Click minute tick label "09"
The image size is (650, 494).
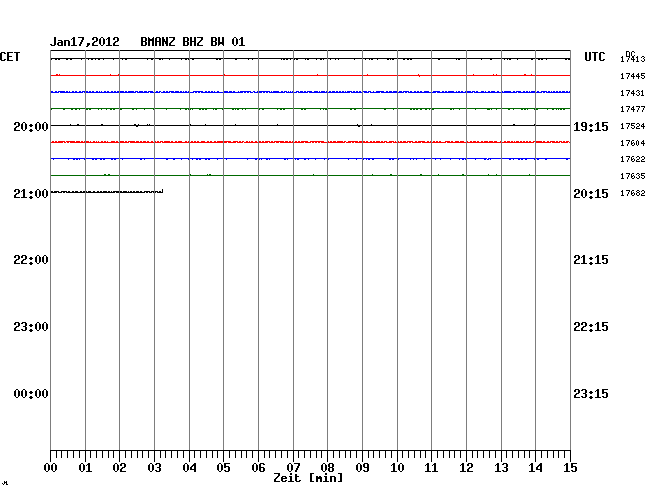362,468
